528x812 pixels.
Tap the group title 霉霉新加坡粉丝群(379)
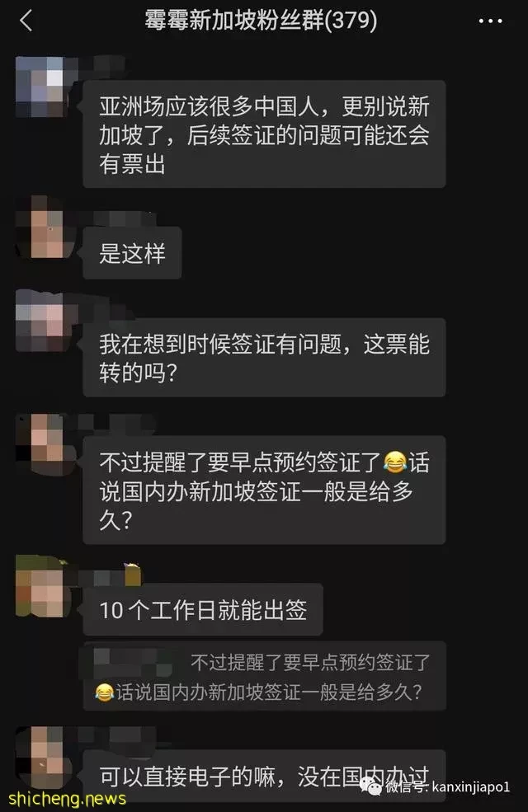261,21
